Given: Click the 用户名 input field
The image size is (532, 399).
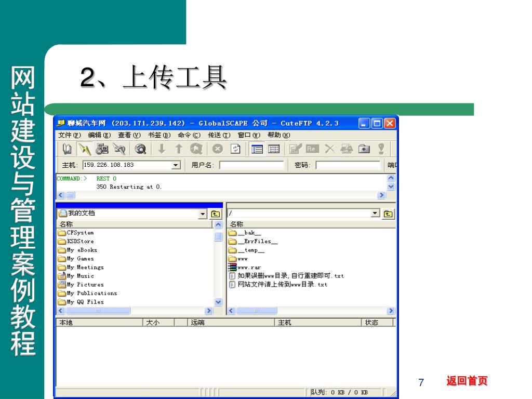Looking at the screenshot, I should (x=251, y=165).
